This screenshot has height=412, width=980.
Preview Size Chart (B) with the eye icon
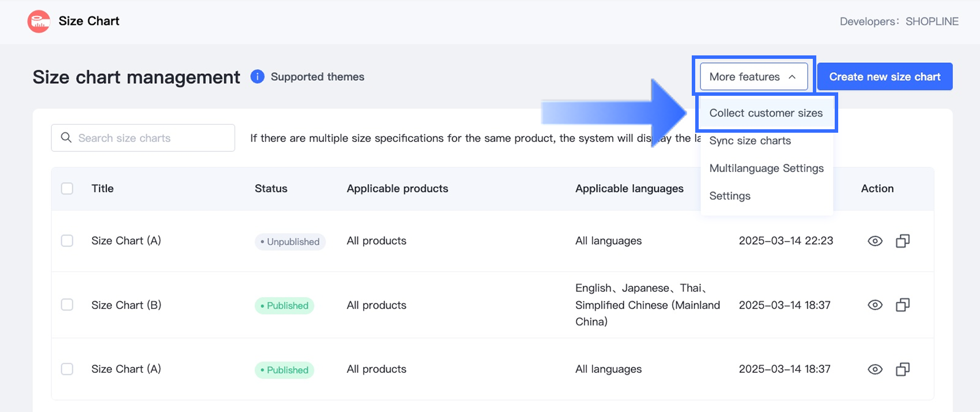click(x=875, y=305)
